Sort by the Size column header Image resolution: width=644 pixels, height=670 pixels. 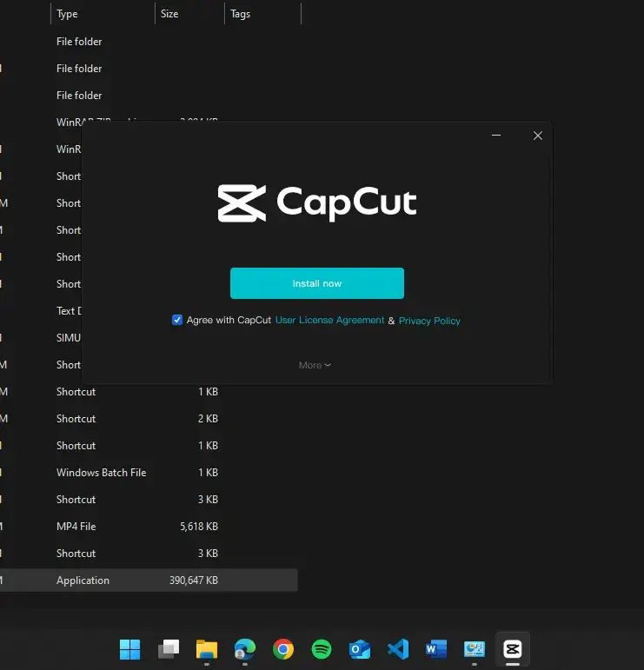[x=189, y=14]
